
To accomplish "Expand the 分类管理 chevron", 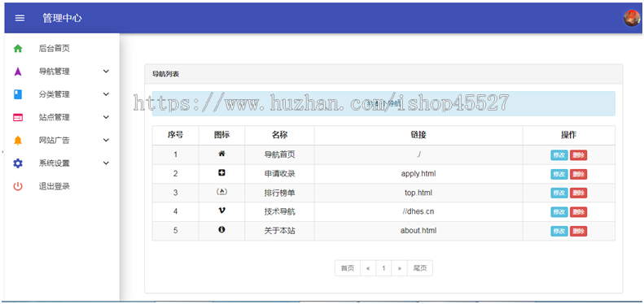I will pos(106,94).
